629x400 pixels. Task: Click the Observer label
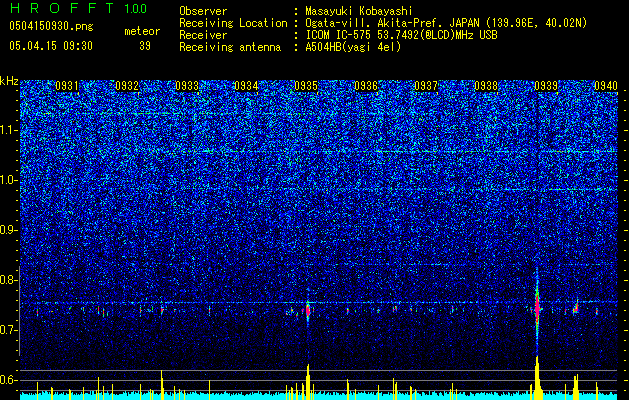[203, 11]
